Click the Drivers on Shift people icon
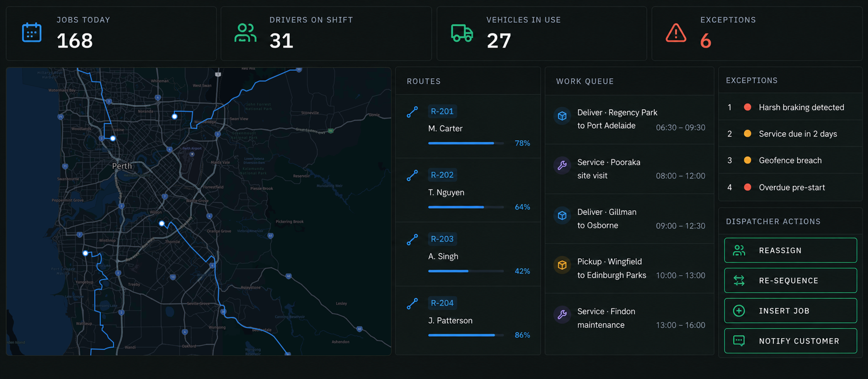The image size is (868, 379). 245,33
